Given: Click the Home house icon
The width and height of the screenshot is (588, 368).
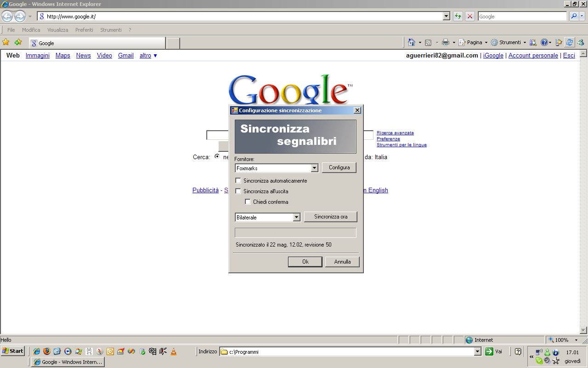Looking at the screenshot, I should [x=412, y=42].
